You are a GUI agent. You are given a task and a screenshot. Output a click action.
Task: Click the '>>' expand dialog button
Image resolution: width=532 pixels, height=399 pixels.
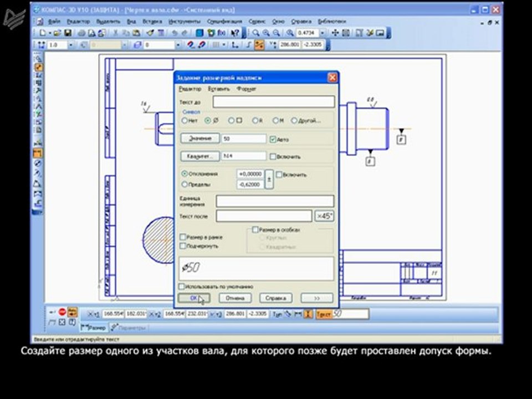[316, 298]
